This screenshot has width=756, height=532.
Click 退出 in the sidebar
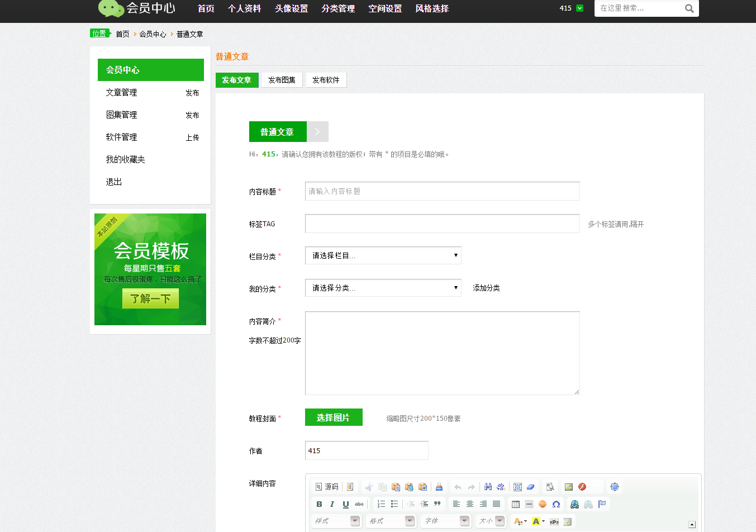(113, 182)
